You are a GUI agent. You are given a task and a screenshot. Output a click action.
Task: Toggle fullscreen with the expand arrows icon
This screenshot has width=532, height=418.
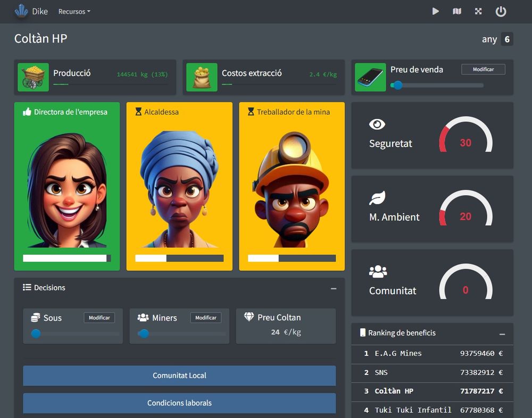(478, 12)
